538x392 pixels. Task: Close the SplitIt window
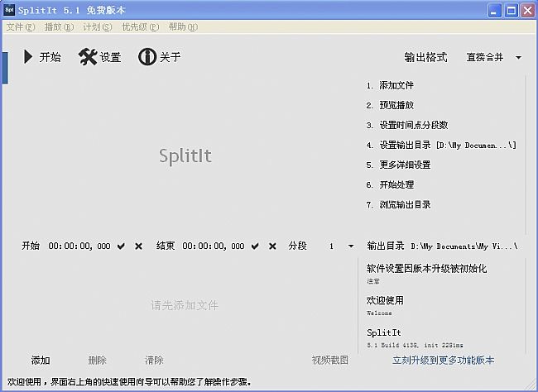click(x=528, y=11)
